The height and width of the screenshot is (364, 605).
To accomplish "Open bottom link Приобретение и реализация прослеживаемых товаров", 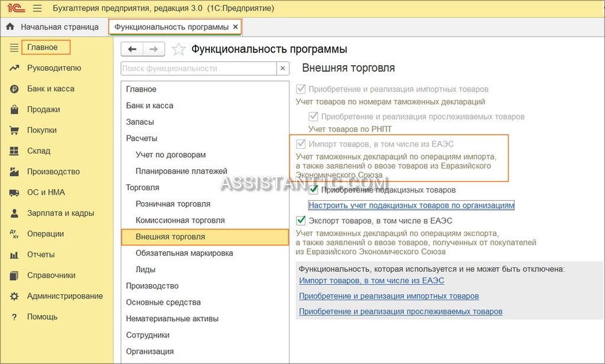I will [401, 311].
